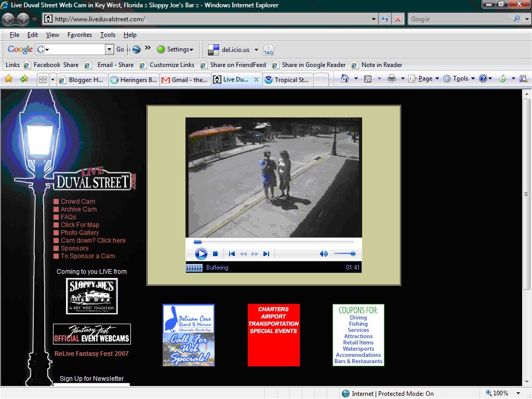The width and height of the screenshot is (532, 399).
Task: Click the Crowd Cam link
Action: coord(78,201)
